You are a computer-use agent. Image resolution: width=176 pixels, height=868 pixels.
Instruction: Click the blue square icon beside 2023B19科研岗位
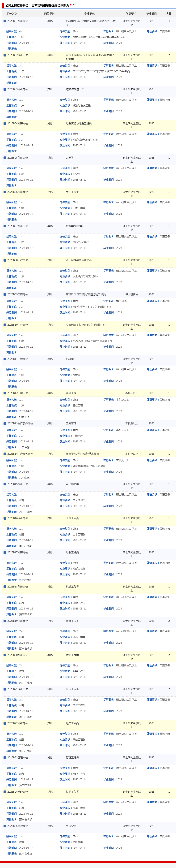(5, 621)
